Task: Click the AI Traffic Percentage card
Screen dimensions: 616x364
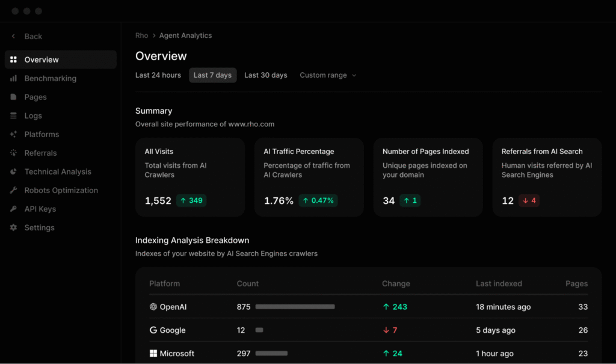Action: coord(309,177)
